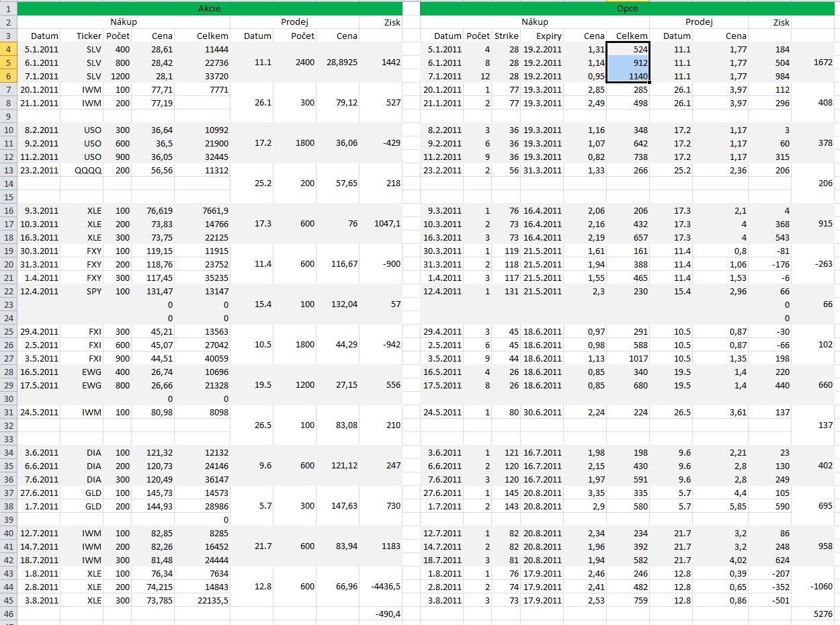Click cell with sell price 28,8925
The image size is (840, 625).
point(338,62)
